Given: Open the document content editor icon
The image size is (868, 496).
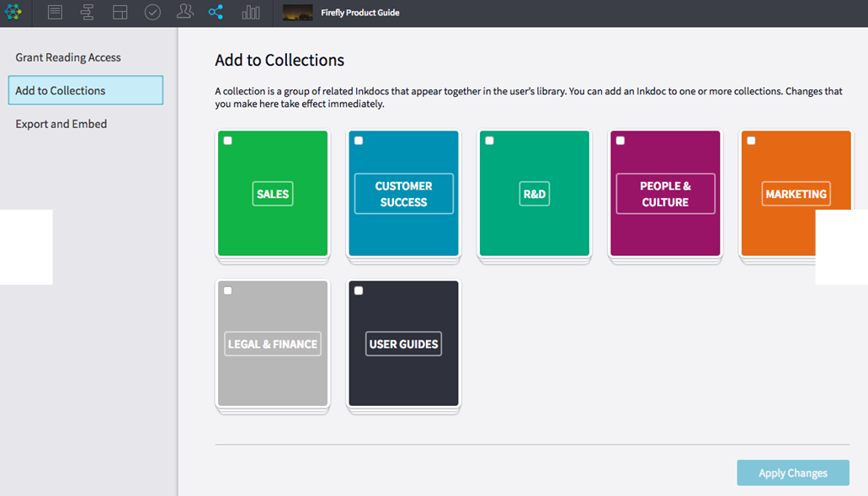Looking at the screenshot, I should (x=55, y=13).
